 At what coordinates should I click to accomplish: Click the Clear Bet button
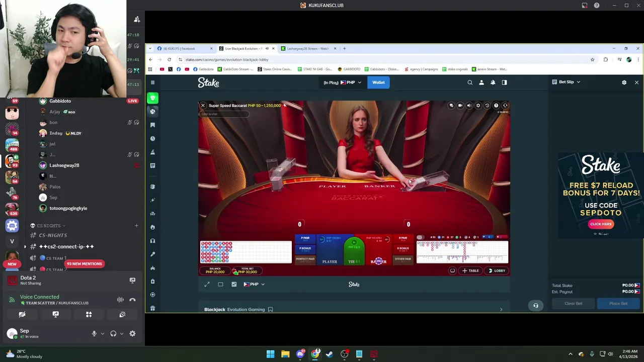pyautogui.click(x=573, y=304)
